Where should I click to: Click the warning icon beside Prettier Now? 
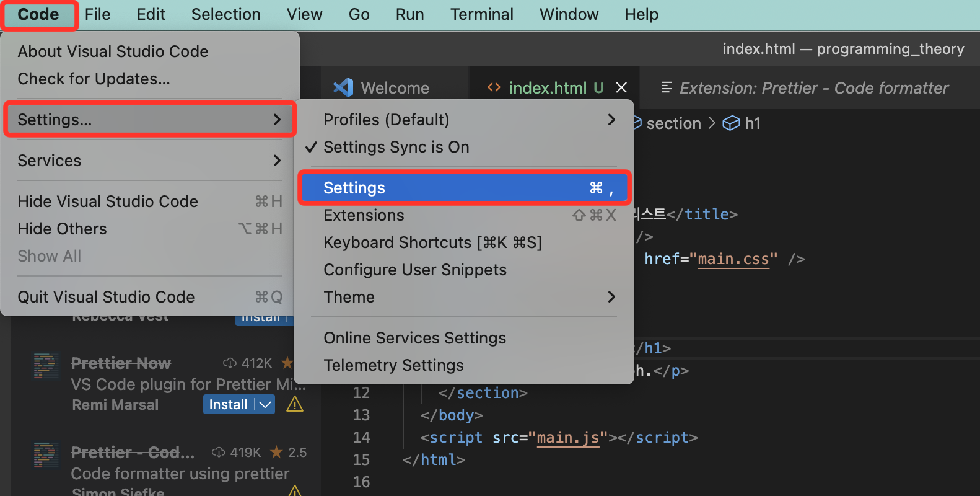tap(295, 405)
